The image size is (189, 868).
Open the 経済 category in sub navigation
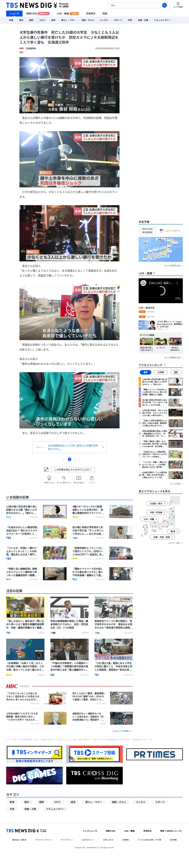click(53, 20)
